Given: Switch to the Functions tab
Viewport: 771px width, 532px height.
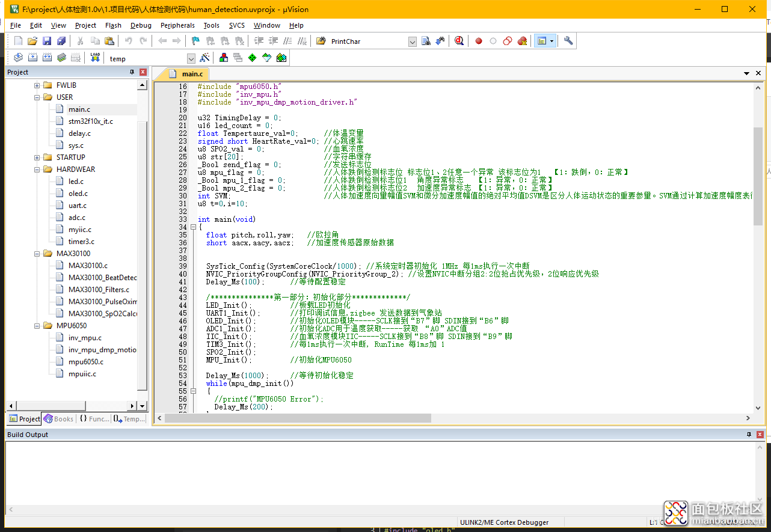Looking at the screenshot, I should (94, 419).
